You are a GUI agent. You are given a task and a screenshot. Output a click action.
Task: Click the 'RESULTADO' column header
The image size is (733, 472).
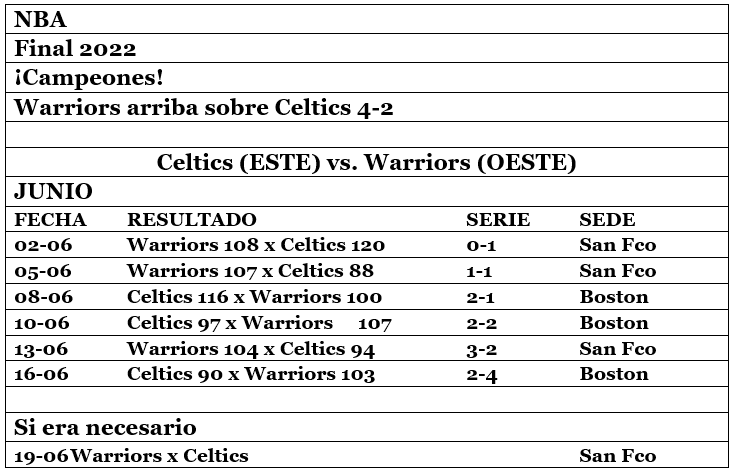point(191,220)
